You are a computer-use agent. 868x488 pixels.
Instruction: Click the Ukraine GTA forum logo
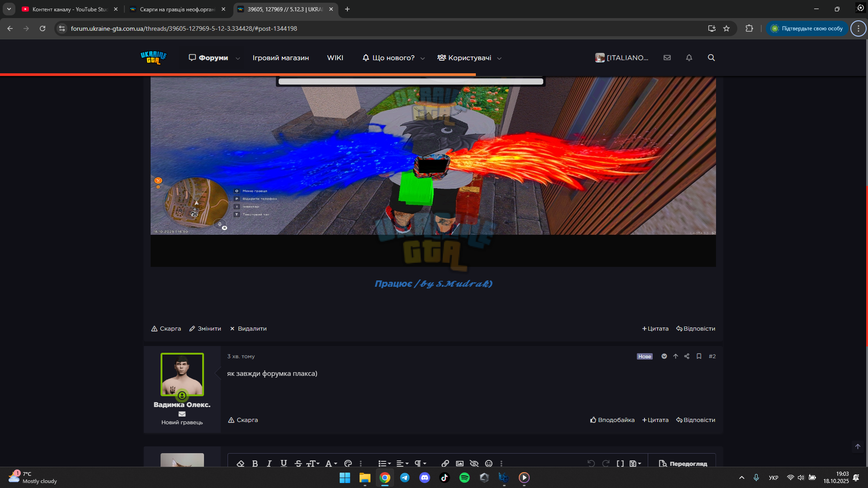[x=154, y=58]
